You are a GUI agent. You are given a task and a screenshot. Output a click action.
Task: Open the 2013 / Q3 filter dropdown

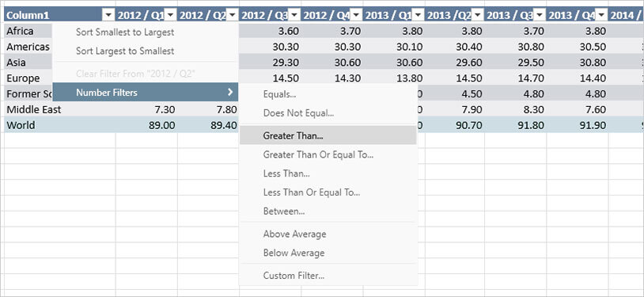coord(539,16)
